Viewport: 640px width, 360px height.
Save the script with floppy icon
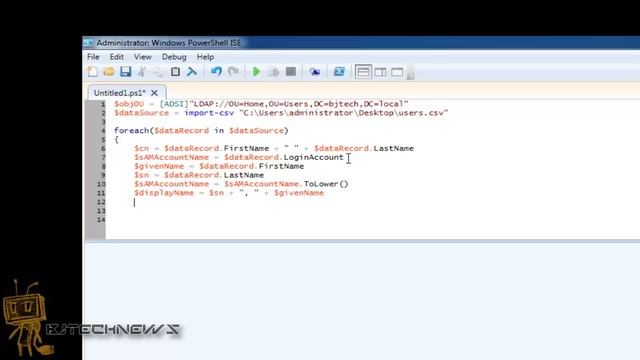pos(126,72)
